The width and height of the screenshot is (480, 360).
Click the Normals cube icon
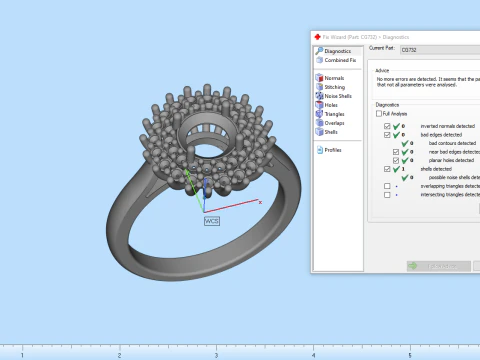[319, 78]
